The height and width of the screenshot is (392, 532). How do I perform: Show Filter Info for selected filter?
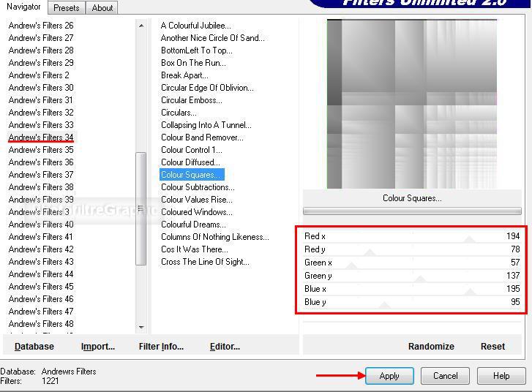tap(161, 347)
